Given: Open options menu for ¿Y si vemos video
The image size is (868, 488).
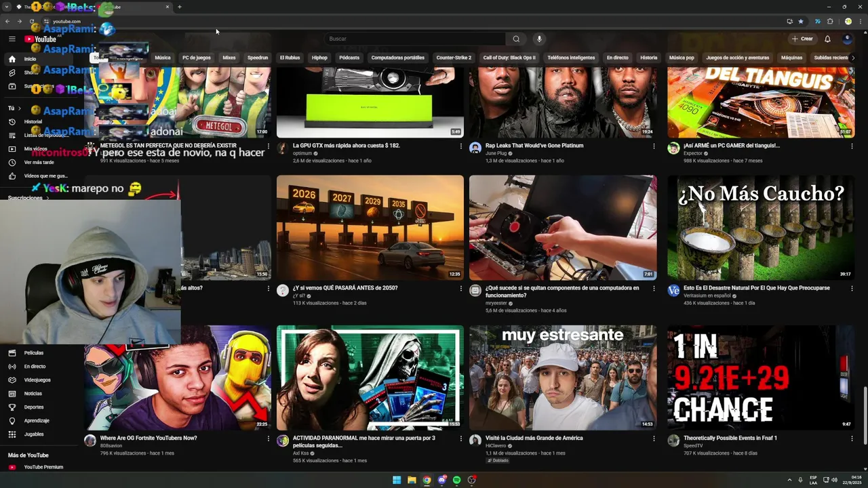Looking at the screenshot, I should click(x=461, y=288).
